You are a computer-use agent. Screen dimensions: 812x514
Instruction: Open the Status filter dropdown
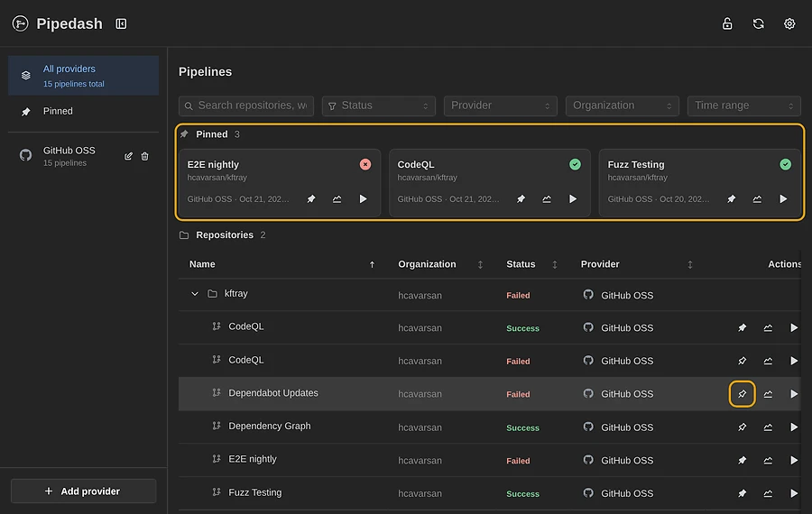379,106
